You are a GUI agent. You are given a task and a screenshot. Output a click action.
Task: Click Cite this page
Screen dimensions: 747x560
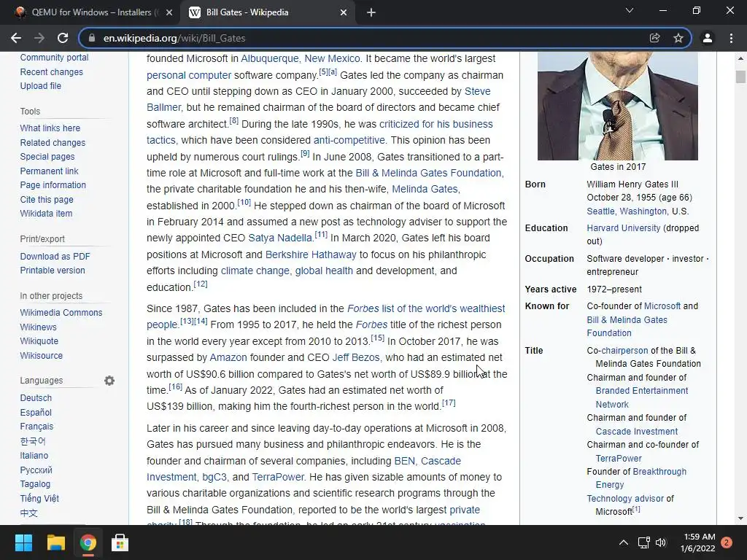[47, 200]
